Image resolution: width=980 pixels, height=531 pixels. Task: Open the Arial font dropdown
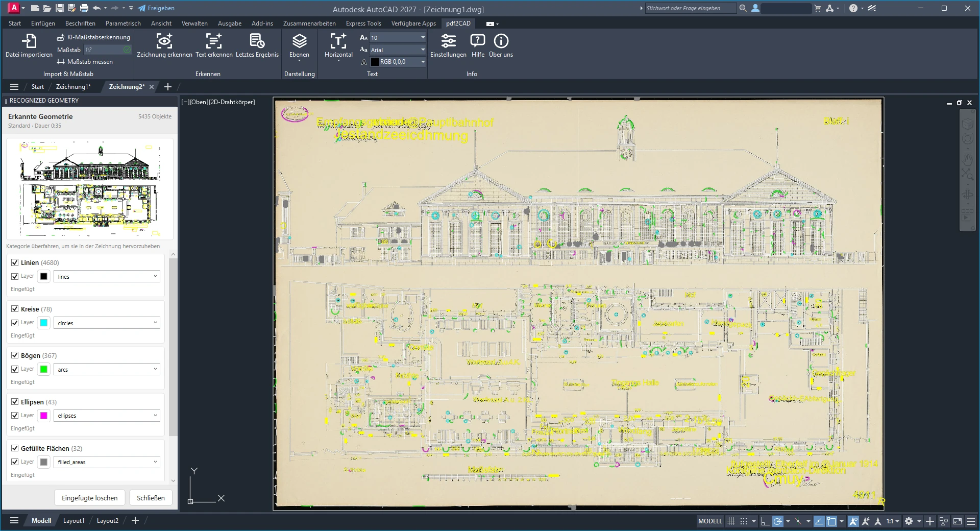click(398, 50)
